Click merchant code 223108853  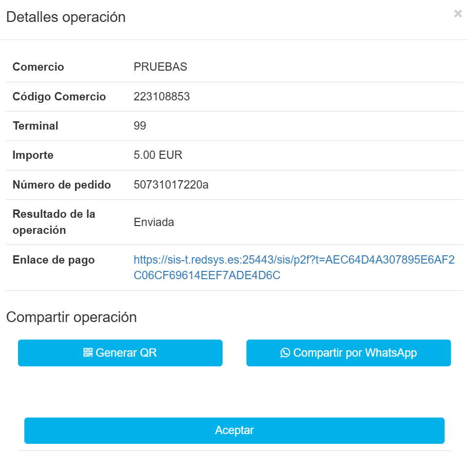click(x=162, y=96)
